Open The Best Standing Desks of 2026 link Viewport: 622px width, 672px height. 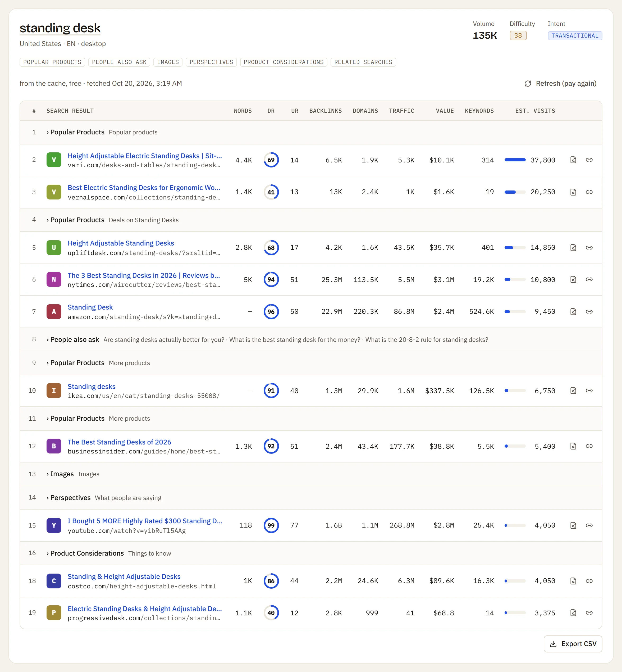[119, 442]
